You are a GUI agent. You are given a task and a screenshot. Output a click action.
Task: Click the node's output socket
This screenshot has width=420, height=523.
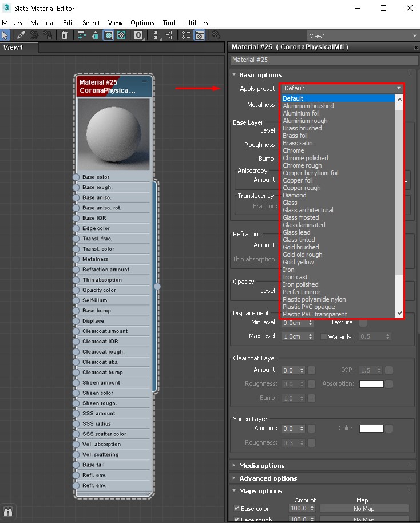(157, 286)
